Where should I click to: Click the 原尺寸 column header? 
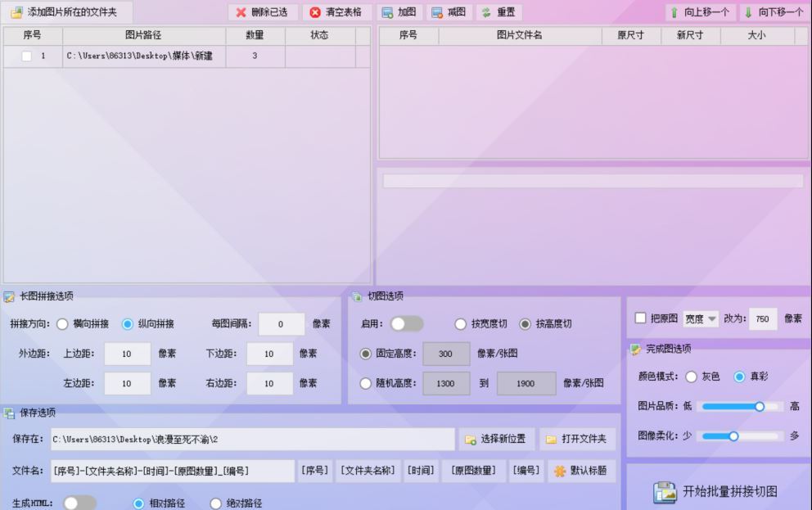point(631,36)
